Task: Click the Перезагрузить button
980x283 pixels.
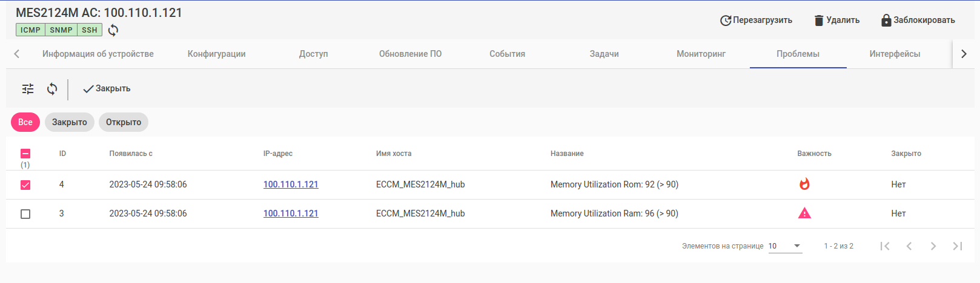Action: (756, 21)
